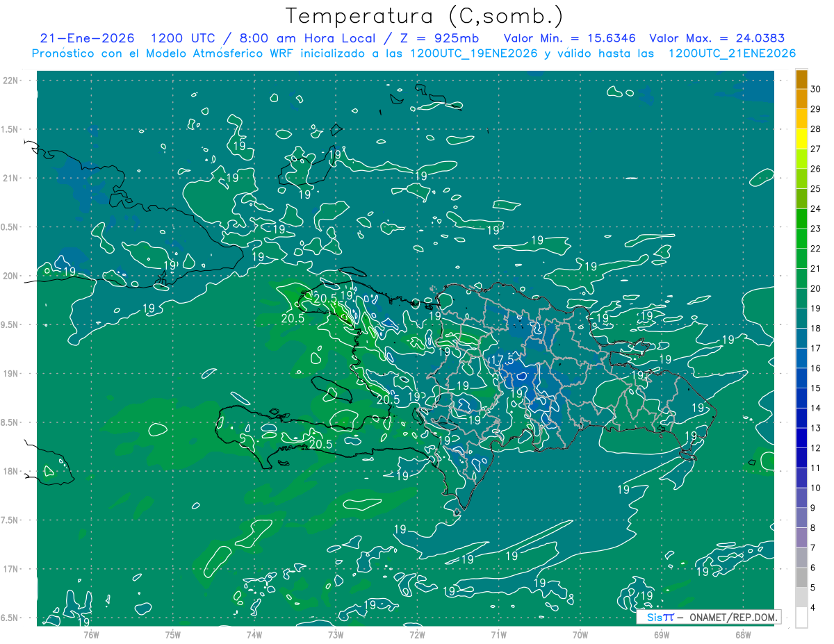
Task: Click the color bar label '16'
Action: 815,368
